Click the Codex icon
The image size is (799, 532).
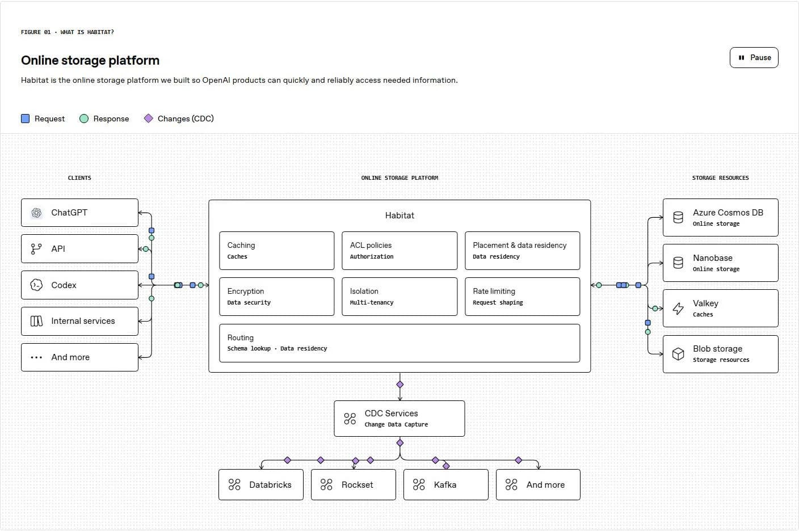(x=36, y=285)
